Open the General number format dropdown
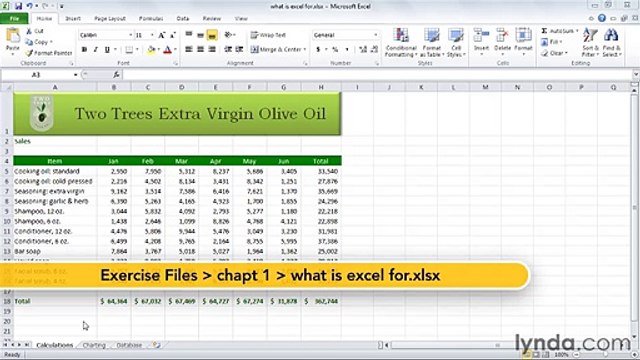The height and width of the screenshot is (360, 640). [376, 35]
